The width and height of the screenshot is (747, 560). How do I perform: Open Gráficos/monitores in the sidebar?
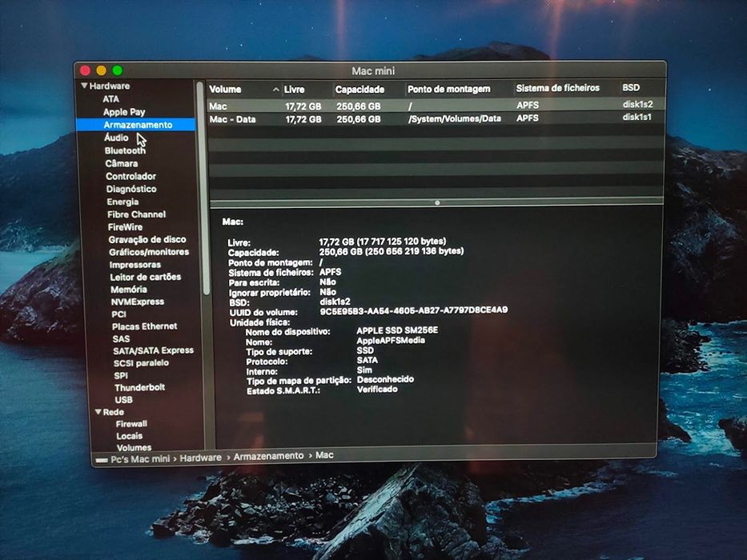149,252
